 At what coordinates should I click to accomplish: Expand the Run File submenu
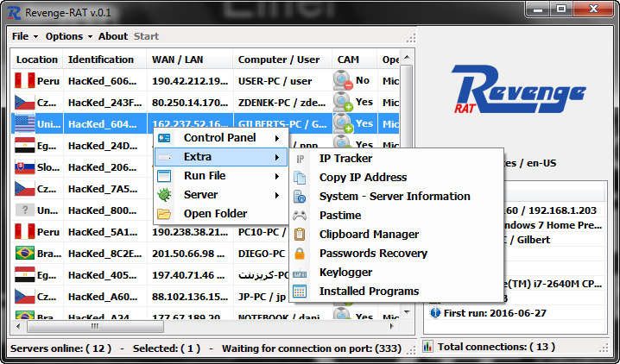click(x=221, y=176)
